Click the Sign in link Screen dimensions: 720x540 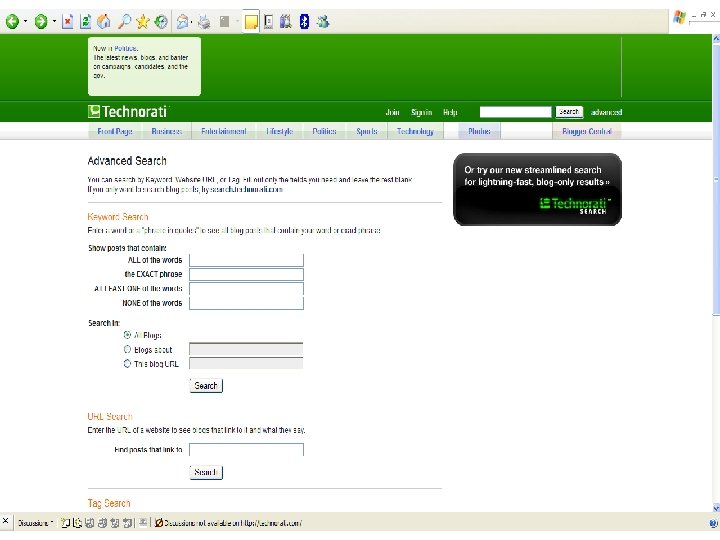[x=422, y=112]
